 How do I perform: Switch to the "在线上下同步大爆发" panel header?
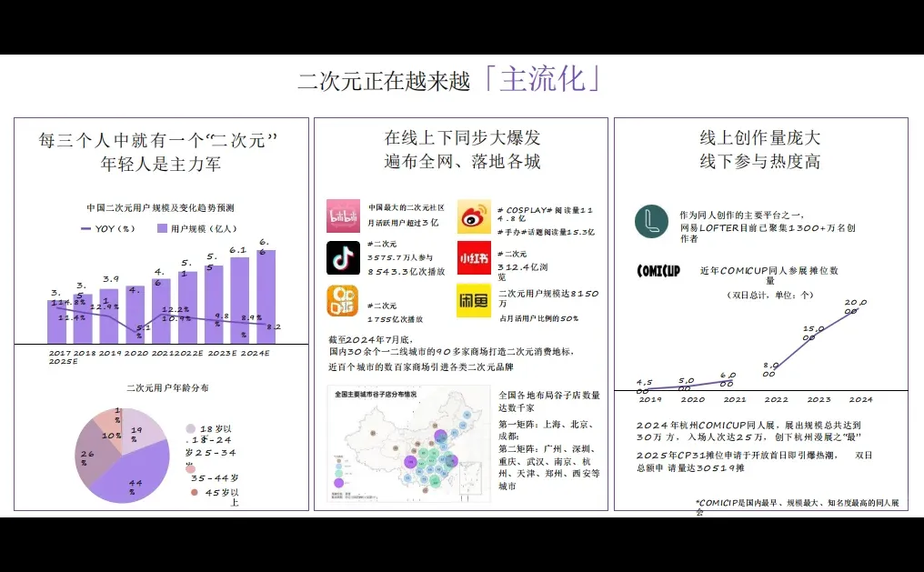point(460,138)
